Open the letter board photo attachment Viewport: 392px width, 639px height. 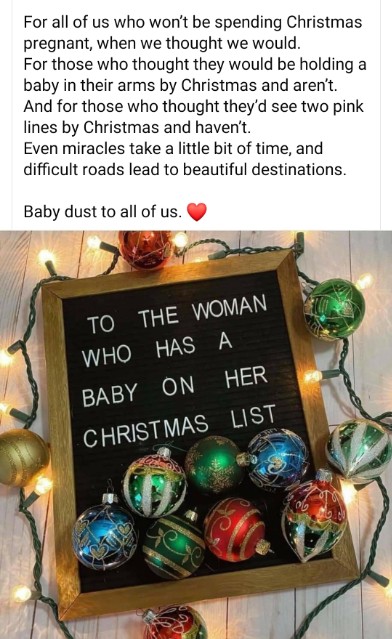[196, 435]
